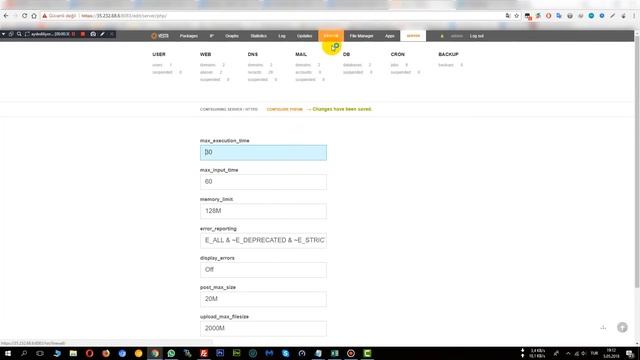Click the orange Configure link in the toolbar
The image size is (640, 360).
pyautogui.click(x=284, y=109)
